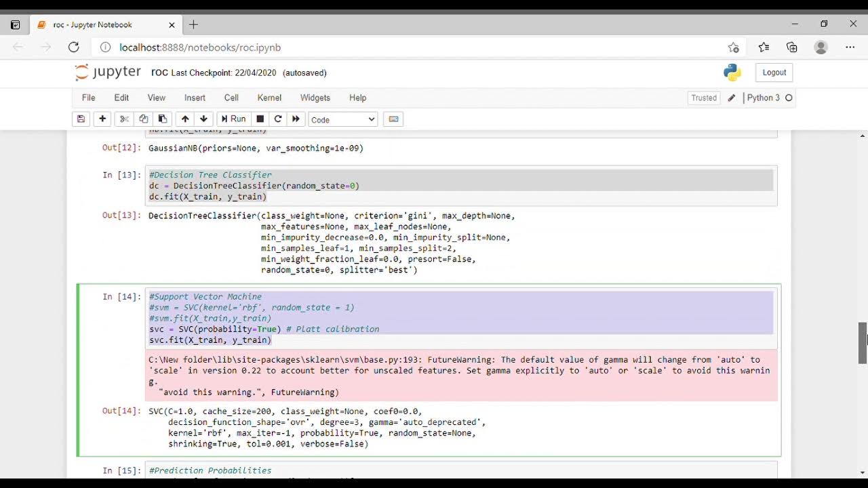Go back in browser history
This screenshot has width=868, height=488.
[18, 47]
